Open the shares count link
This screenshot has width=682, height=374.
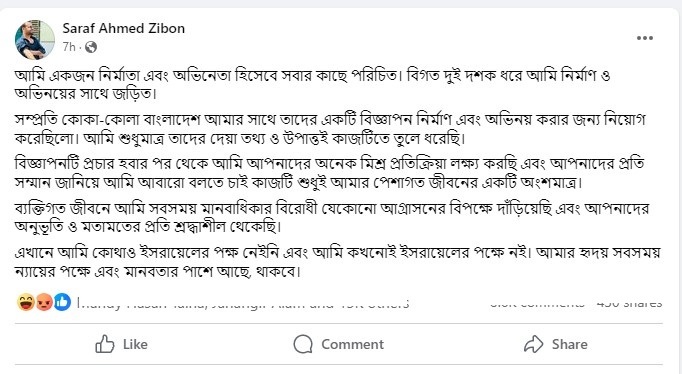click(629, 304)
